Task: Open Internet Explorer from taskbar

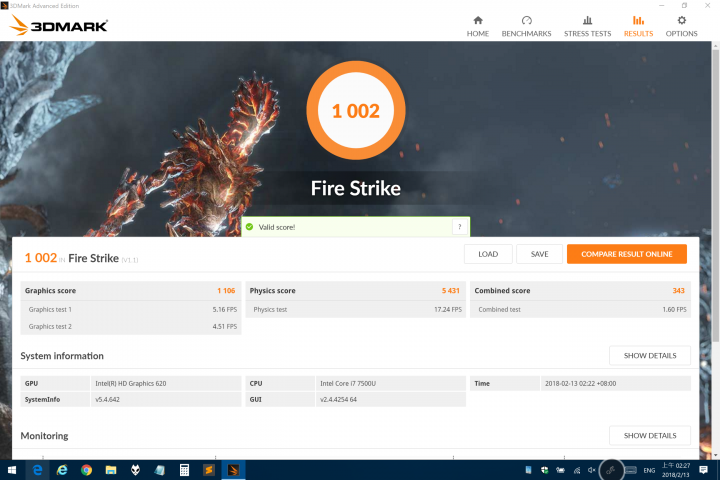Action: [62, 470]
